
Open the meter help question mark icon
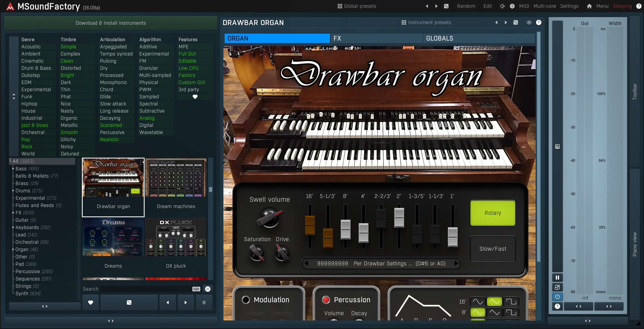(557, 307)
